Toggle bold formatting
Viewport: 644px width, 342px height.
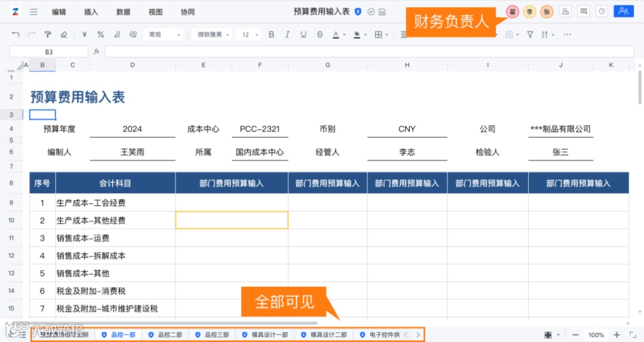(x=271, y=35)
